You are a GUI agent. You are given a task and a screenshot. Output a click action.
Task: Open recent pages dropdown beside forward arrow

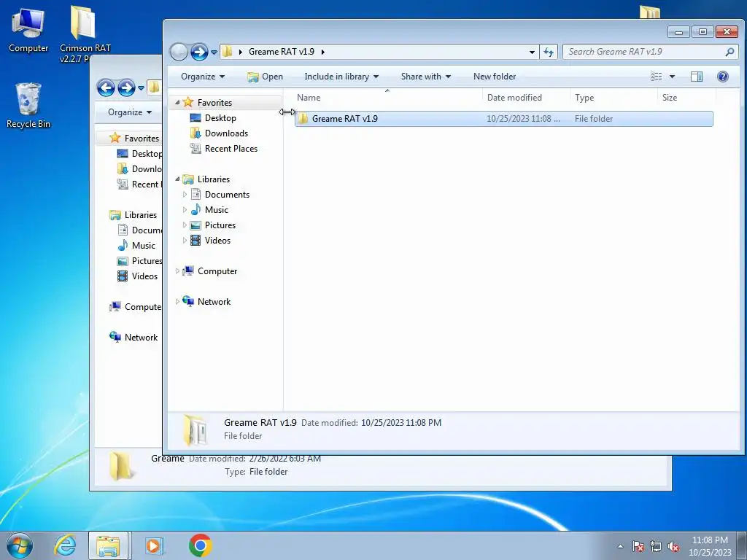coord(214,52)
